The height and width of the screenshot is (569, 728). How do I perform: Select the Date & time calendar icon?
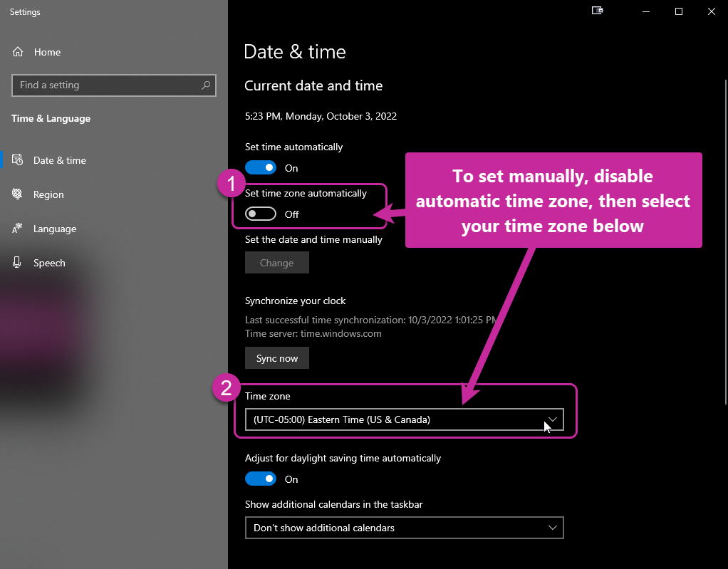point(18,160)
